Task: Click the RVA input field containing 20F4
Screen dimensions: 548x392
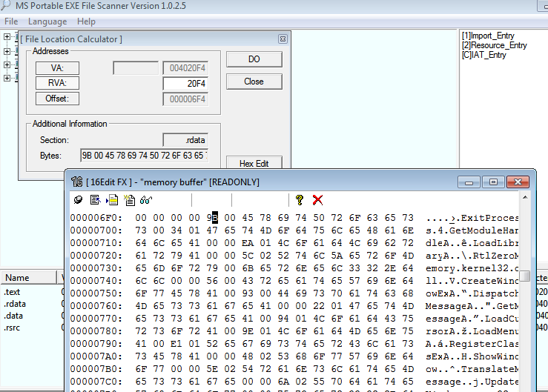Action: (x=185, y=83)
